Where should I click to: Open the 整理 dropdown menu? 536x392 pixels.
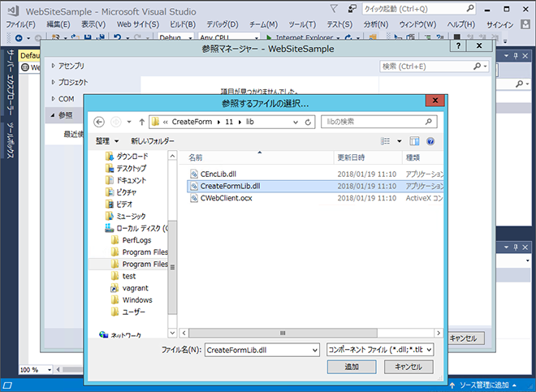[x=107, y=141]
